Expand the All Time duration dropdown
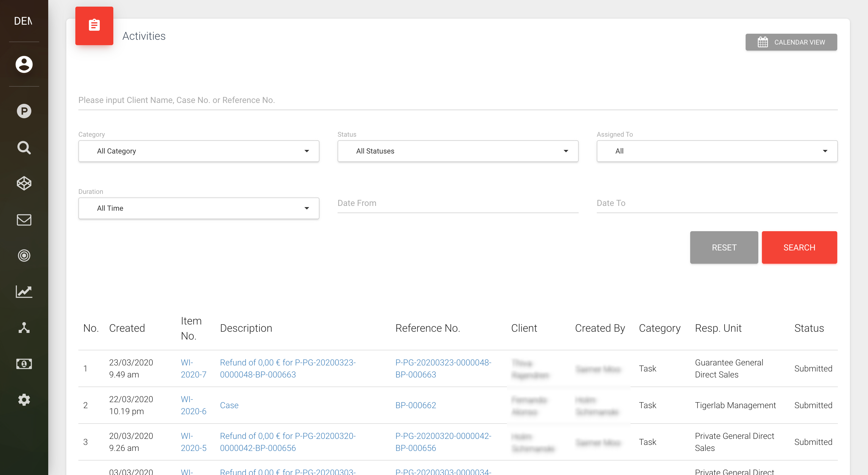The width and height of the screenshot is (868, 475). [199, 208]
